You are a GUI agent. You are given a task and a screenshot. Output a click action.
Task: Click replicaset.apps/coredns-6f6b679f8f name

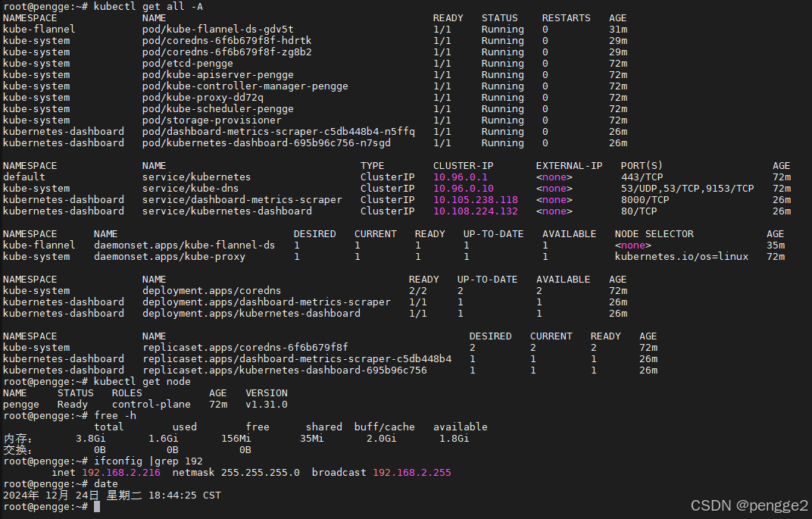pyautogui.click(x=245, y=348)
